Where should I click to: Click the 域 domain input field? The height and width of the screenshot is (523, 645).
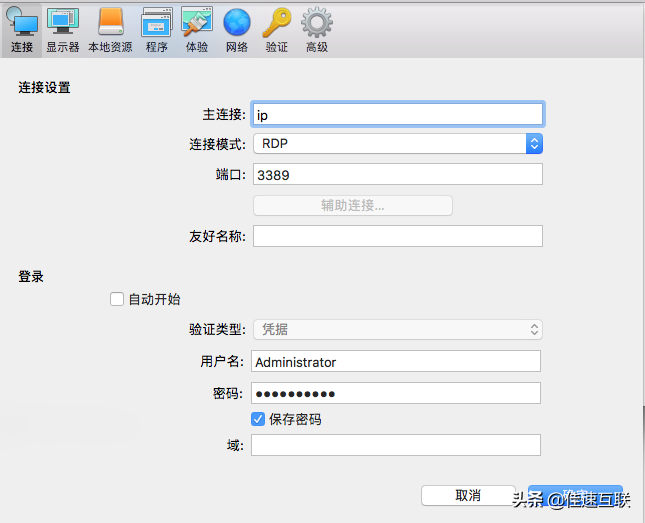coord(396,445)
